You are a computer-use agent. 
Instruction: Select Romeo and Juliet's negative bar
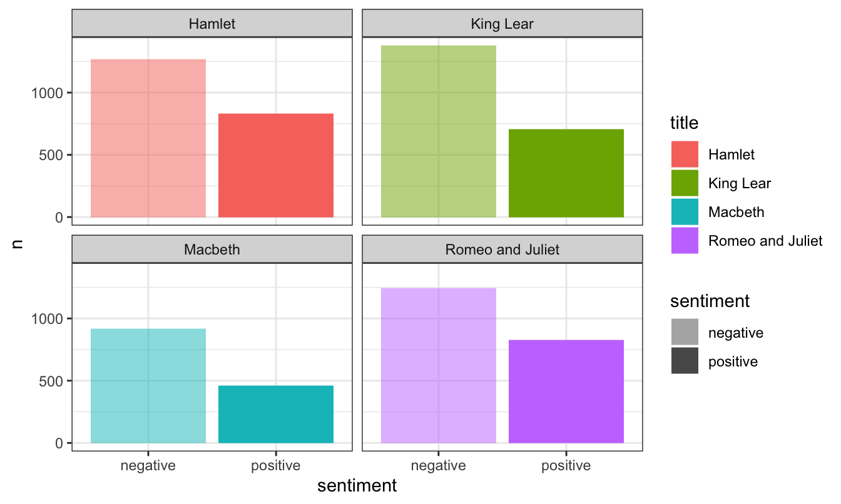[x=438, y=365]
